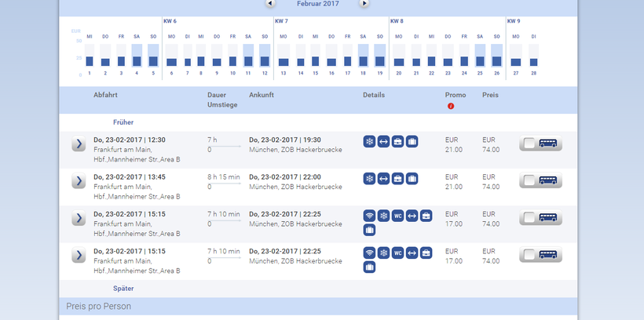Click the WC icon in the fourth trip row

(x=397, y=253)
